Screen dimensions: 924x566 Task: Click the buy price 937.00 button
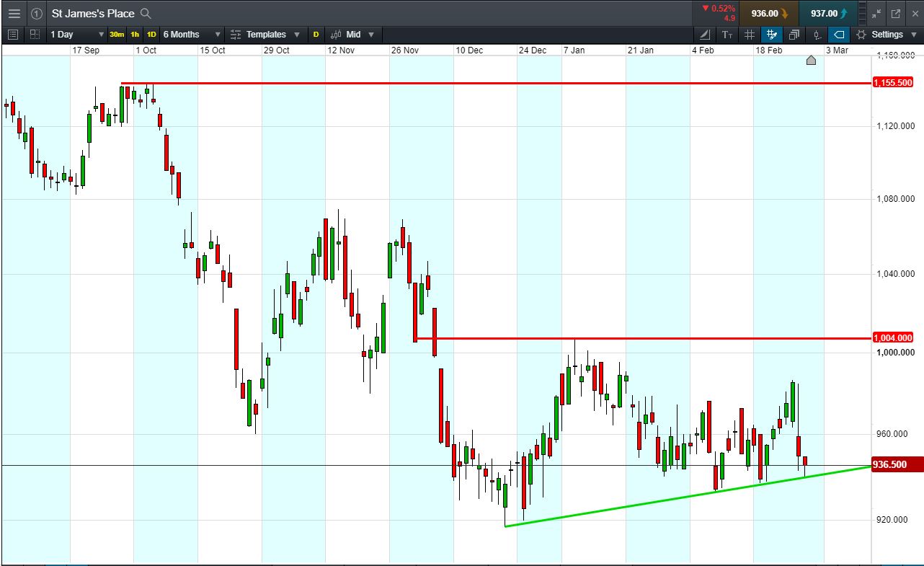click(828, 13)
